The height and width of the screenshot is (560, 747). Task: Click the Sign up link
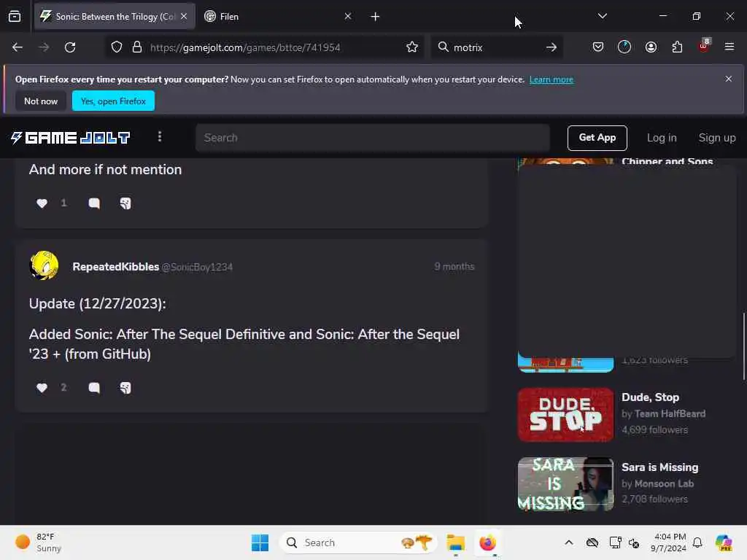click(x=716, y=138)
